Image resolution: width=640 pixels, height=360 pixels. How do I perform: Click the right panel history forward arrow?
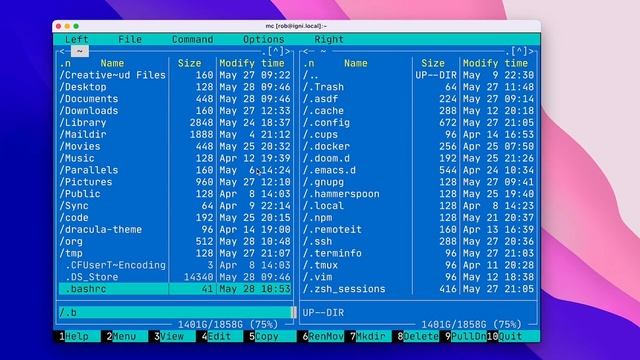pos(531,51)
